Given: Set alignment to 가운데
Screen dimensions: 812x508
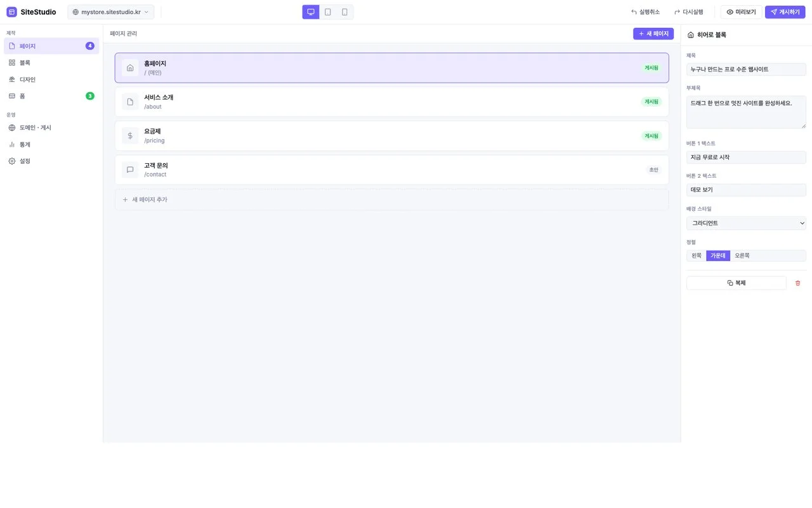Looking at the screenshot, I should pos(718,255).
